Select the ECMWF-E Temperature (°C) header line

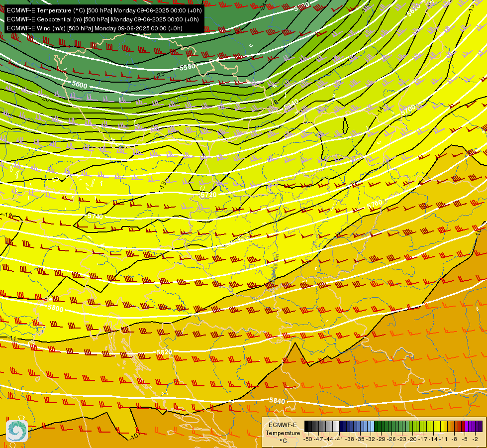click(x=104, y=10)
